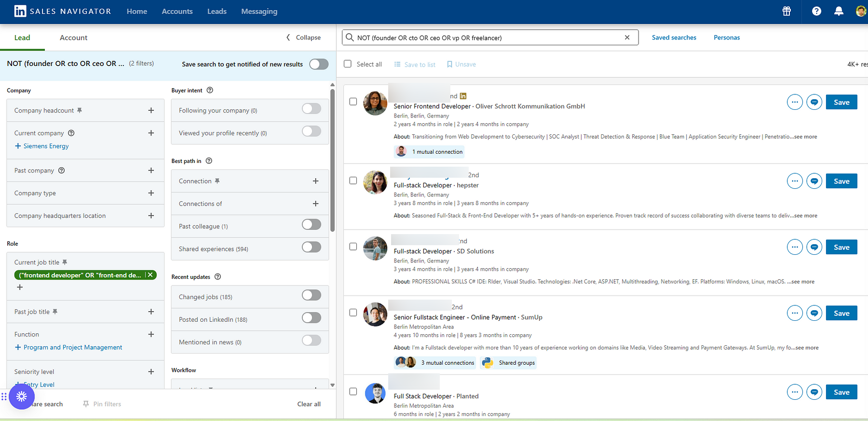868x421 pixels.
Task: Collapse the filters panel
Action: click(x=303, y=38)
